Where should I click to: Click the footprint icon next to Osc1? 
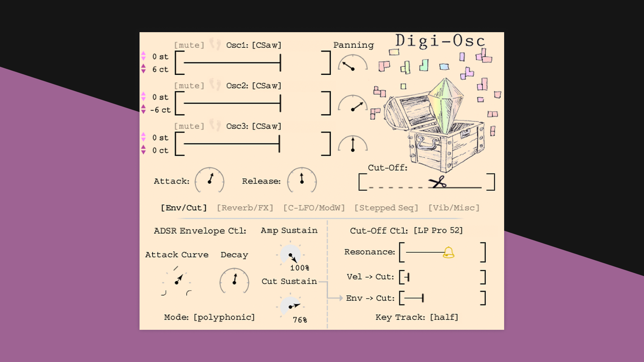coord(215,45)
